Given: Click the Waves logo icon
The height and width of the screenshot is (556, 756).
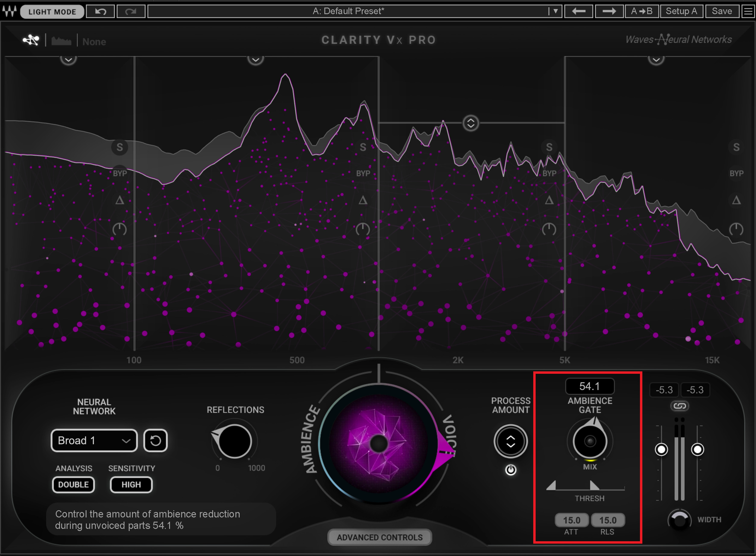Looking at the screenshot, I should [x=9, y=11].
